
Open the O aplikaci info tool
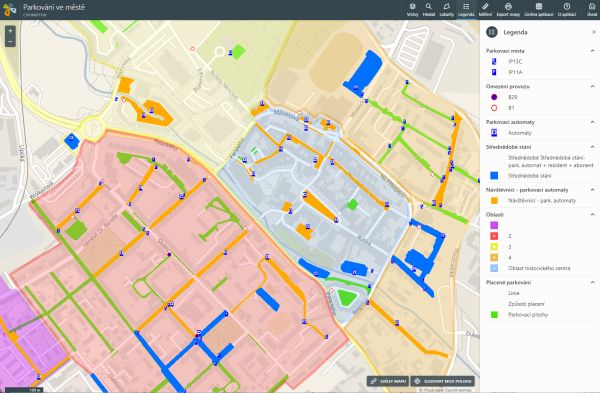567,10
